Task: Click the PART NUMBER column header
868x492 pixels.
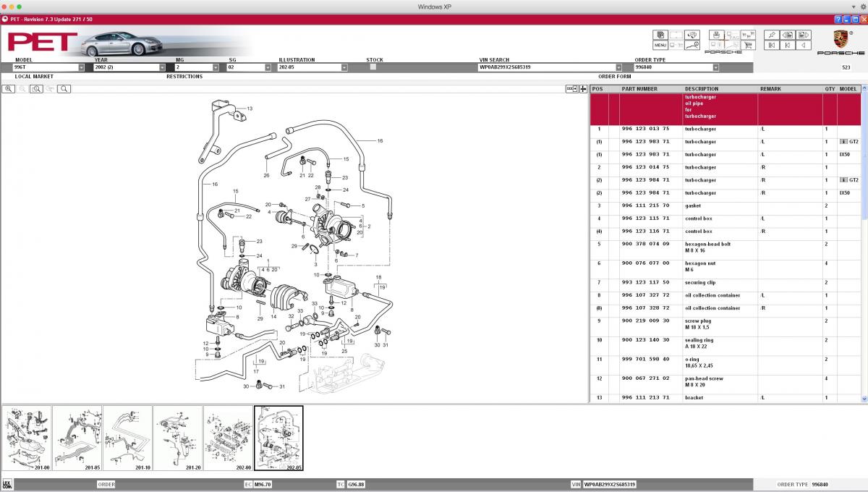Action: click(639, 89)
